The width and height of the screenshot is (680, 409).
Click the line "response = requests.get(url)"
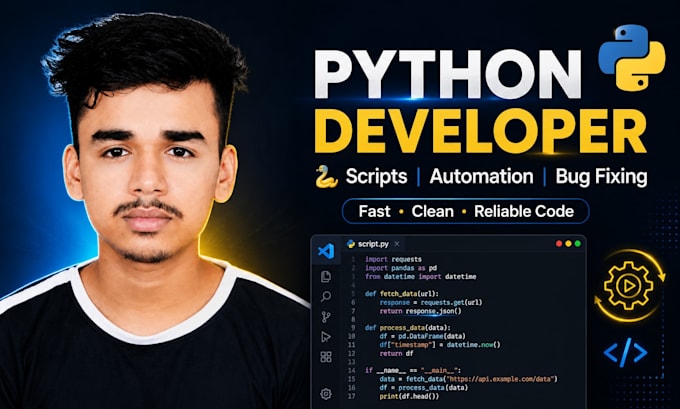tap(431, 302)
